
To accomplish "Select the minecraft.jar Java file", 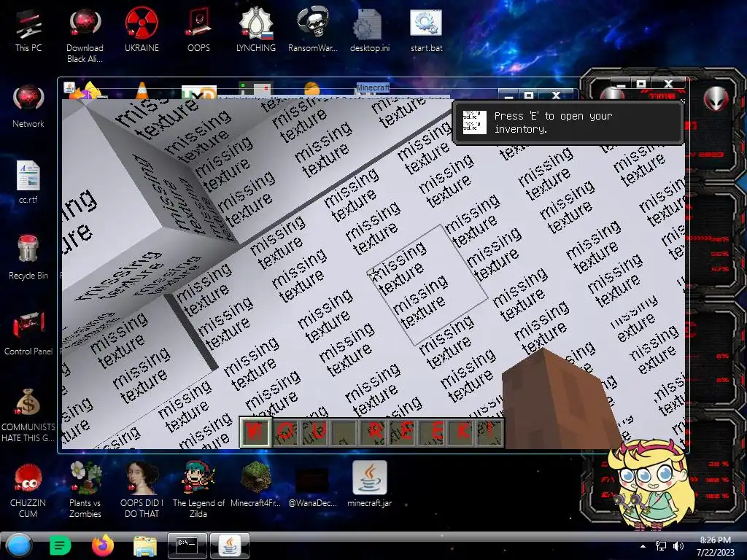I will click(x=370, y=484).
